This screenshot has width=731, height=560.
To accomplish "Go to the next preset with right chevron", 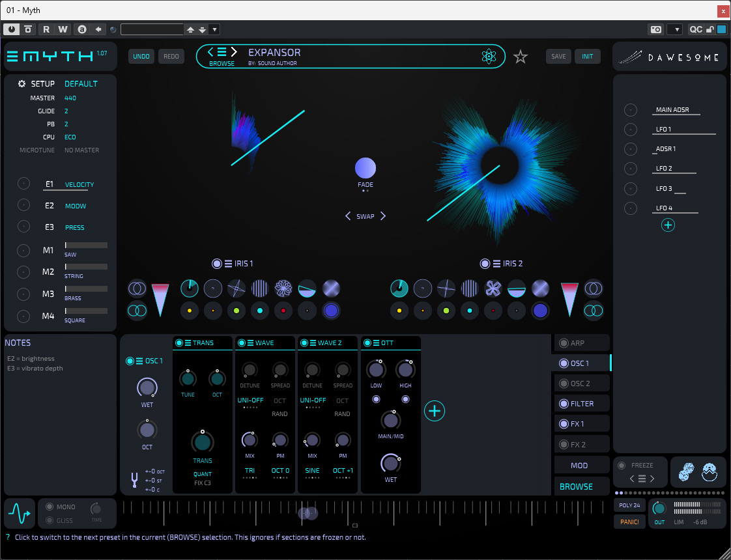I will point(234,52).
